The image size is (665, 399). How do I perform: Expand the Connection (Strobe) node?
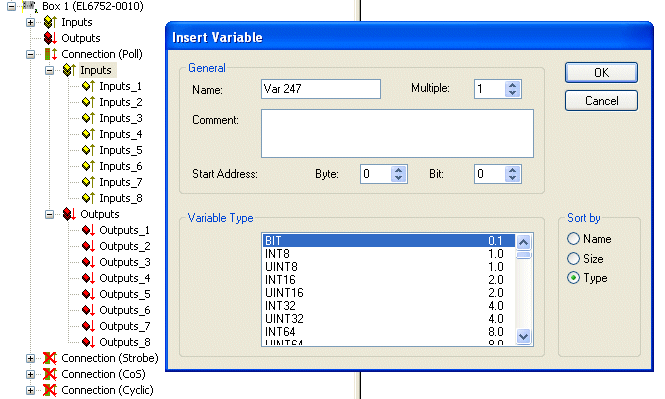31,358
